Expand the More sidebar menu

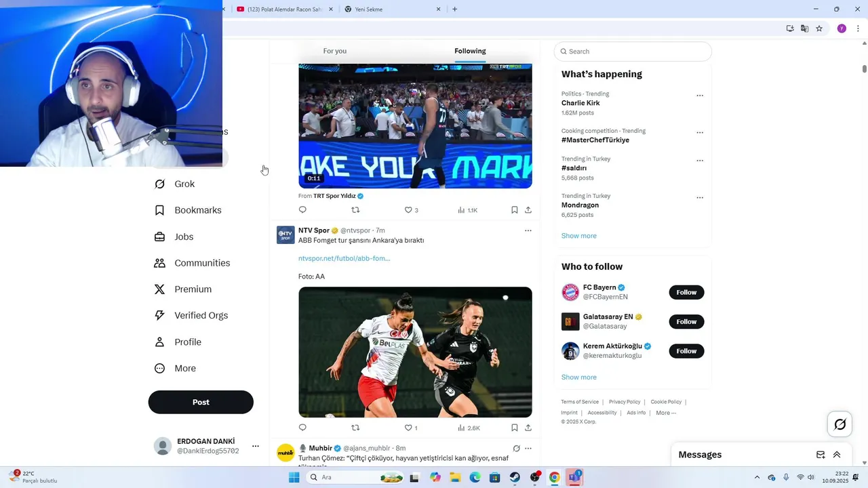(x=175, y=369)
